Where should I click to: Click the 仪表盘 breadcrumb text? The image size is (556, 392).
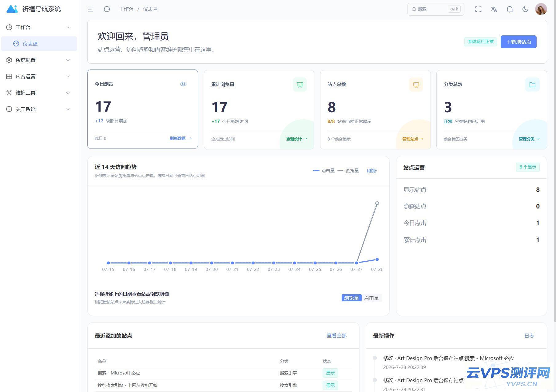click(150, 9)
